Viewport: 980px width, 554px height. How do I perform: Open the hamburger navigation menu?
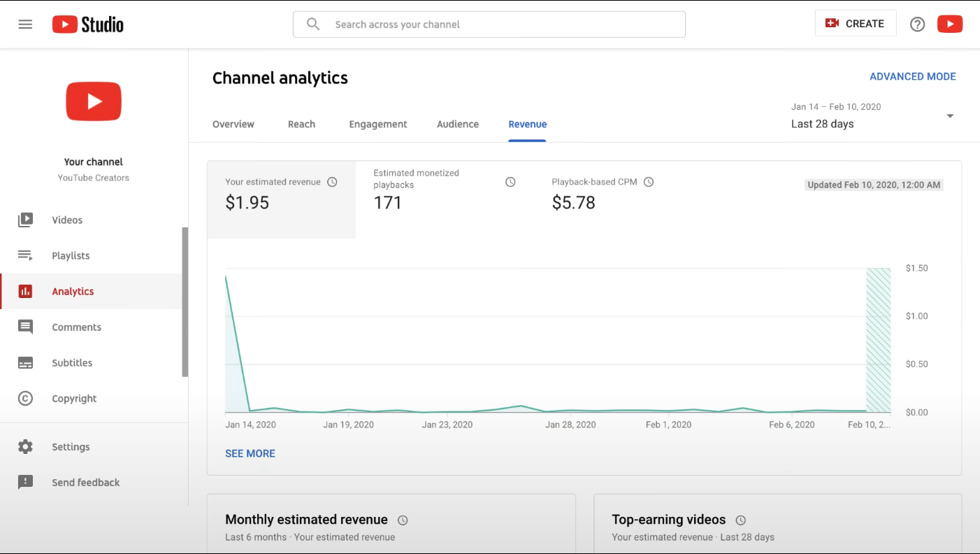click(25, 23)
